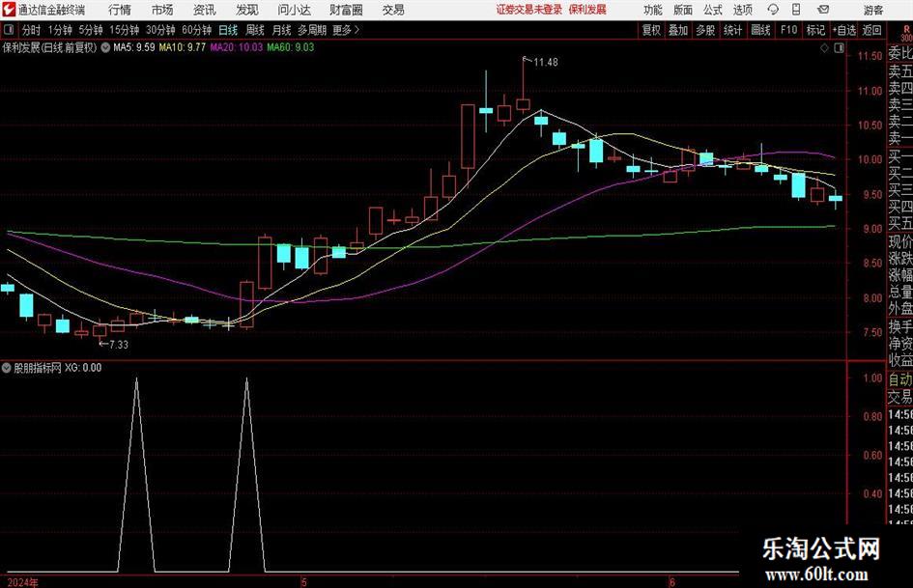The width and height of the screenshot is (913, 588).
Task: Click the 游客 user account label
Action: tap(873, 10)
